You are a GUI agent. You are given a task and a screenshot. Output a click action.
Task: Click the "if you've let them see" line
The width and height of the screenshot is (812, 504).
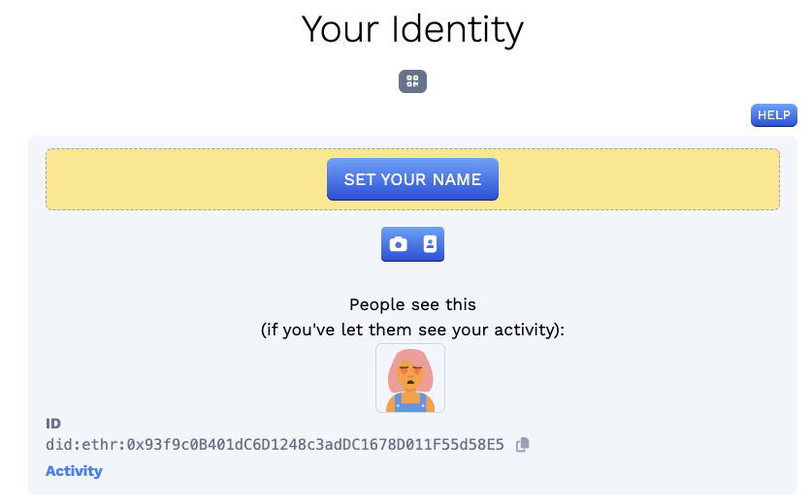point(412,330)
